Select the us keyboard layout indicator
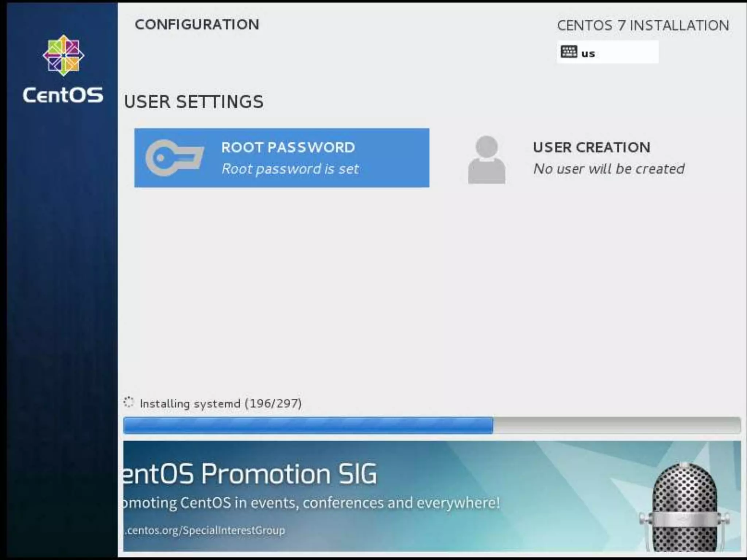The image size is (747, 560). pos(608,52)
